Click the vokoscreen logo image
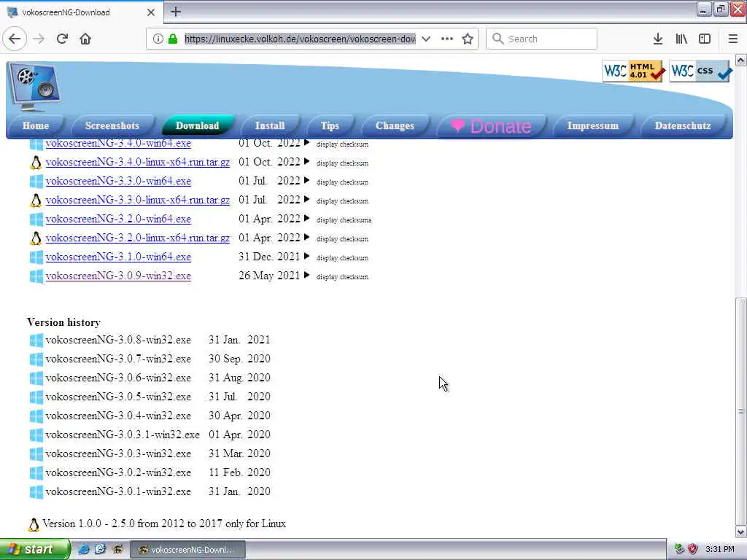The height and width of the screenshot is (560, 747). 34,87
